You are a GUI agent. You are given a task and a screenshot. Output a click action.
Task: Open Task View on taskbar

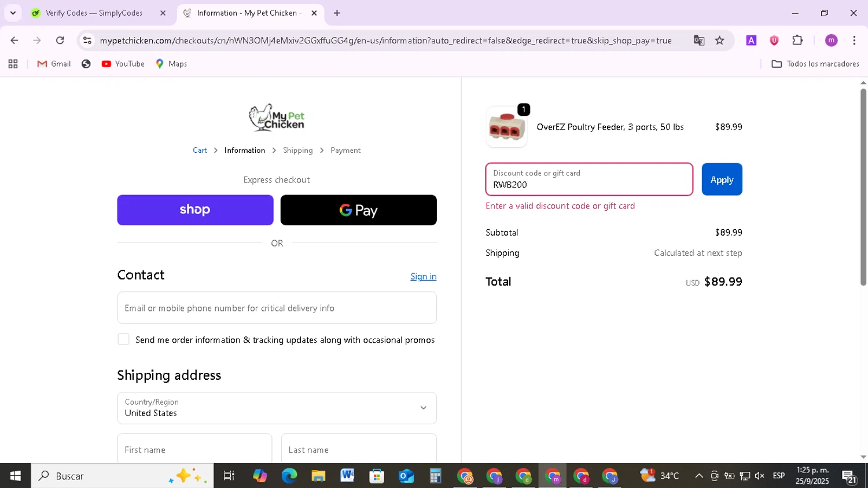[x=229, y=476]
